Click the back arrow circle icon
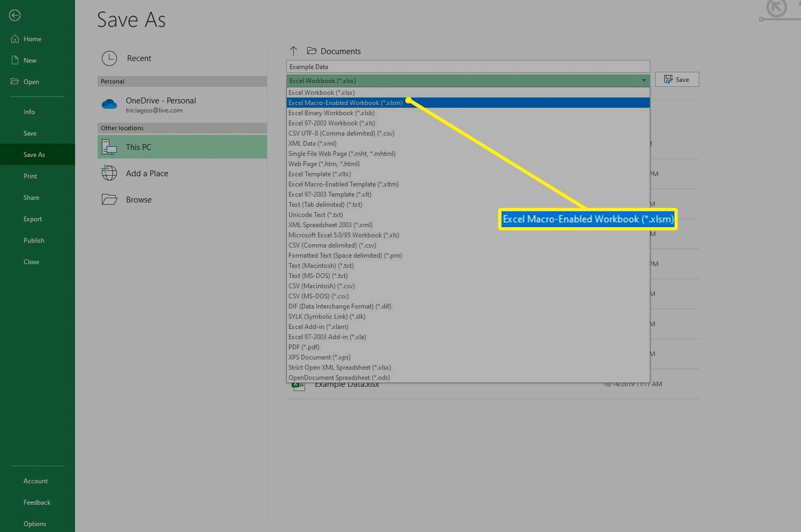Image resolution: width=801 pixels, height=532 pixels. (15, 16)
